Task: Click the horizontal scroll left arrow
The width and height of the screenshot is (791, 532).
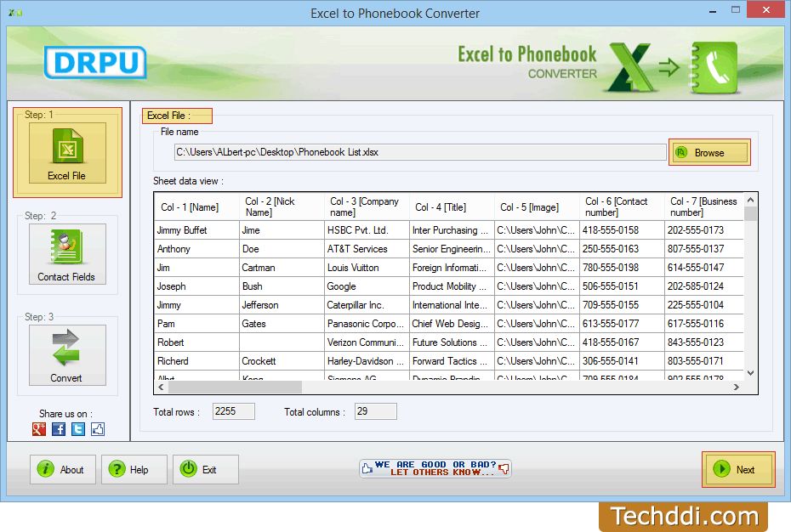Action: pos(161,388)
